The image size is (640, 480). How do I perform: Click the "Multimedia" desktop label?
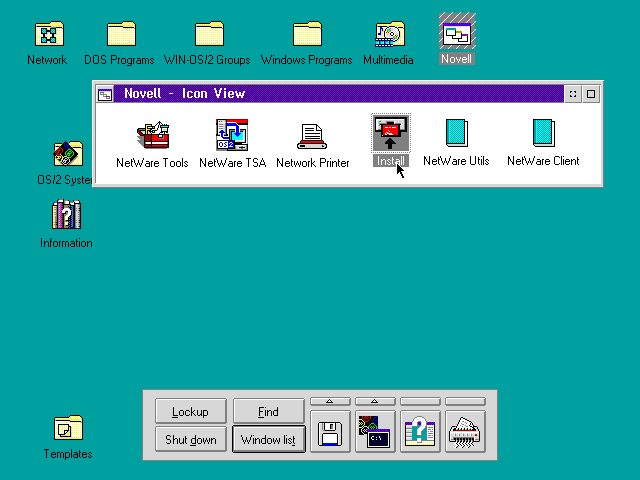pos(388,60)
